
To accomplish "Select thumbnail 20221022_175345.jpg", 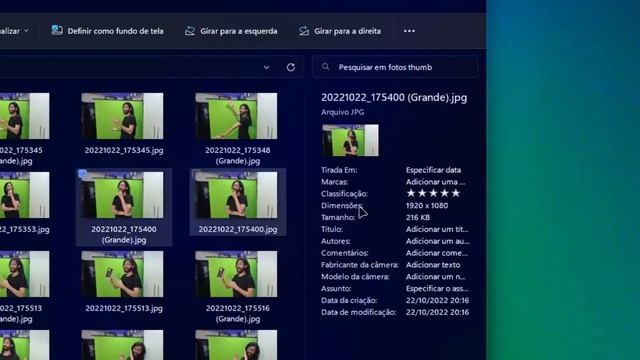I will pos(122,116).
